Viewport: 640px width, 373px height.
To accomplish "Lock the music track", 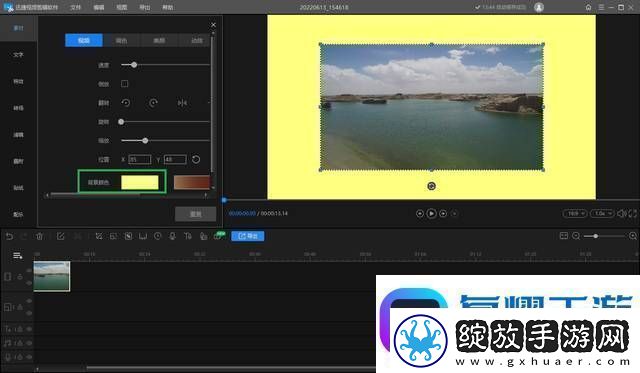I will click(20, 343).
